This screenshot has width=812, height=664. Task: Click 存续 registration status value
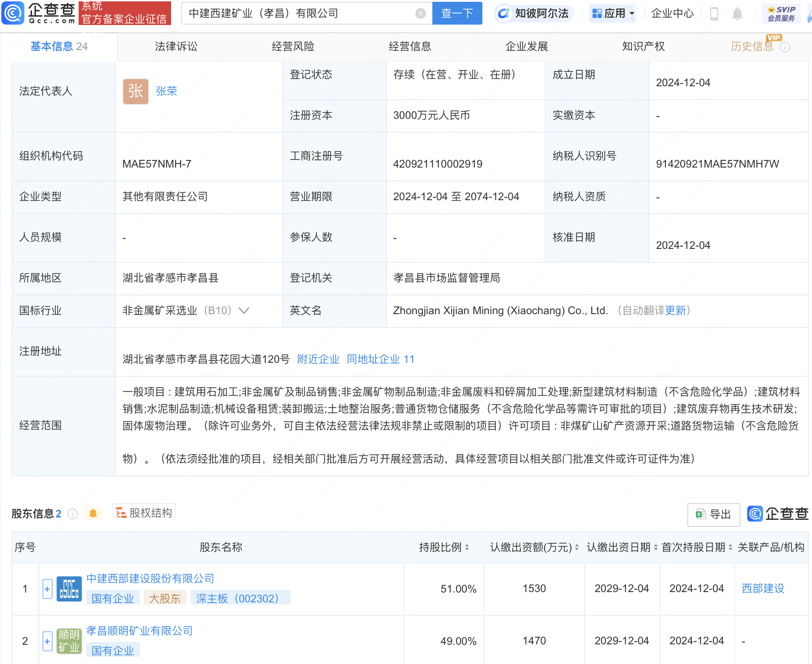pos(454,75)
